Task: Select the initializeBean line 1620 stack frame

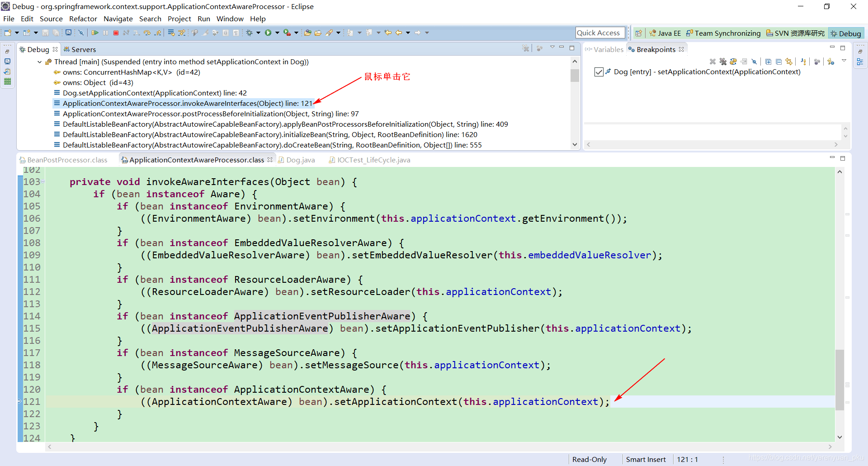Action: [x=270, y=134]
